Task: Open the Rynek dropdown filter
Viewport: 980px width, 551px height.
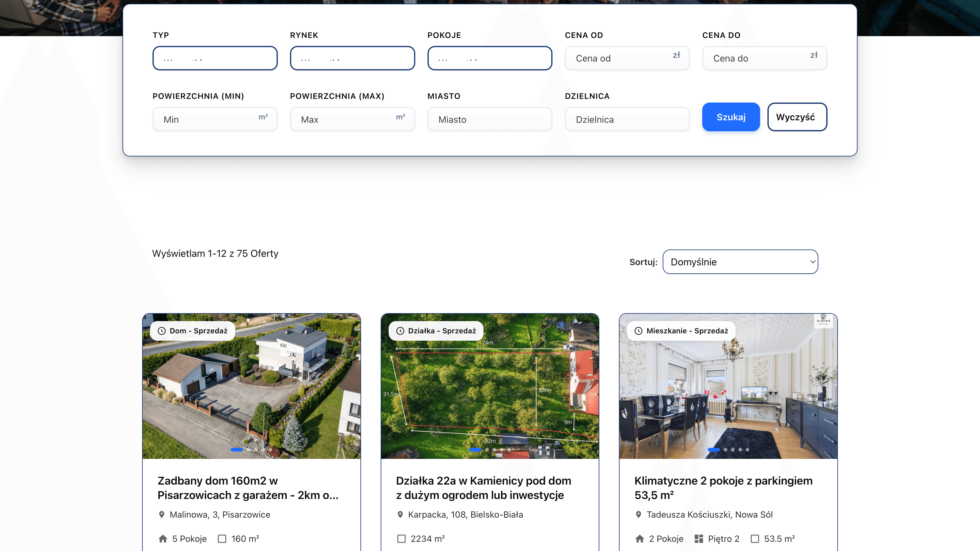Action: pyautogui.click(x=352, y=58)
